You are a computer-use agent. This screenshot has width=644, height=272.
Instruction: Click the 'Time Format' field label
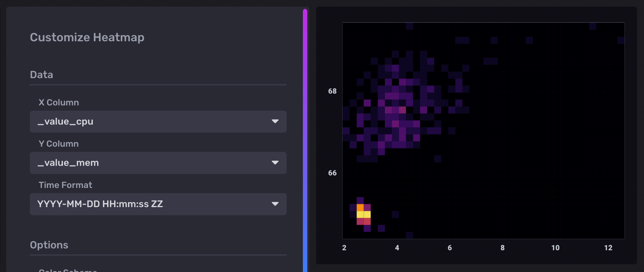point(66,185)
